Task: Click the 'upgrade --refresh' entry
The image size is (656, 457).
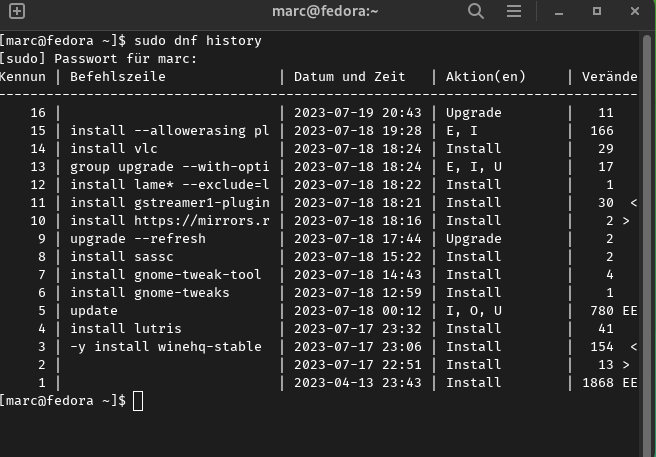Action: [x=138, y=239]
